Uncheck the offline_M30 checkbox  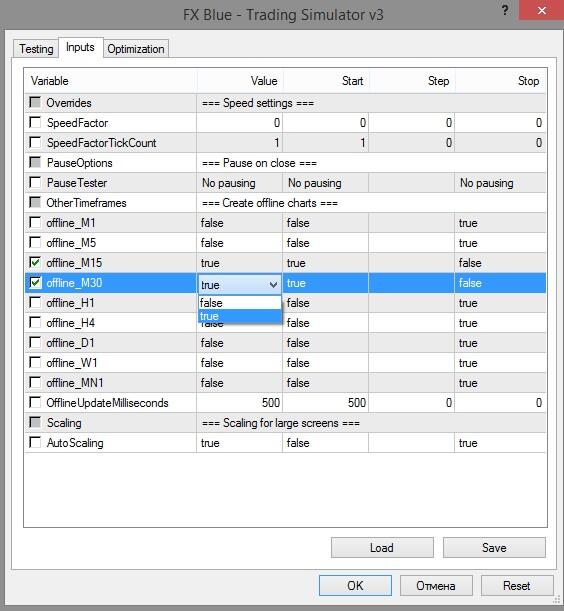click(35, 283)
